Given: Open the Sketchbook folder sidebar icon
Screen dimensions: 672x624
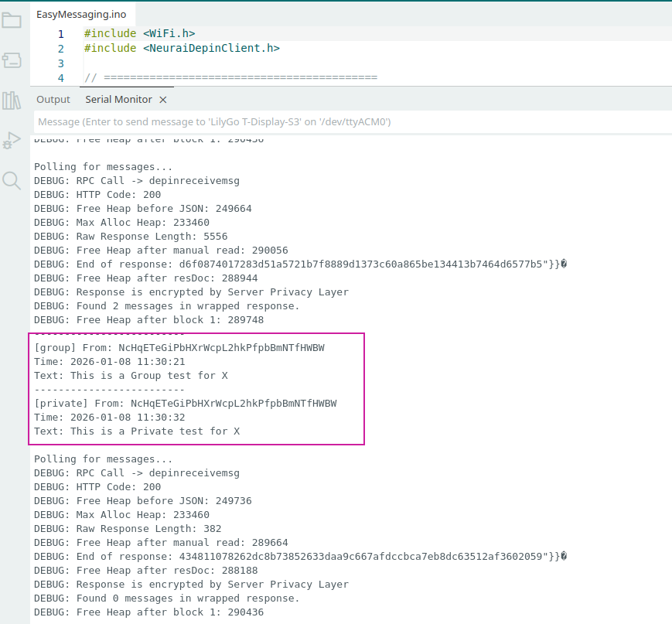Looking at the screenshot, I should (12, 20).
